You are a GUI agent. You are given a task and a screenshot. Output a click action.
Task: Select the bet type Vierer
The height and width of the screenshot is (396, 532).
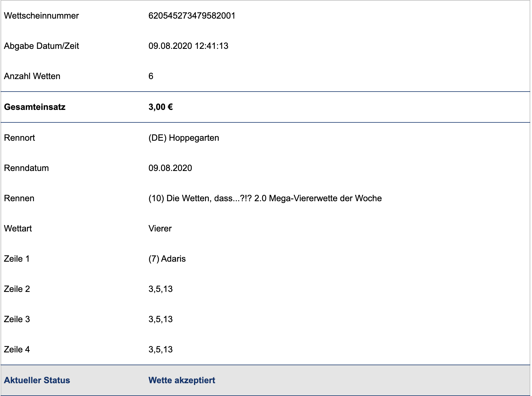click(x=160, y=229)
